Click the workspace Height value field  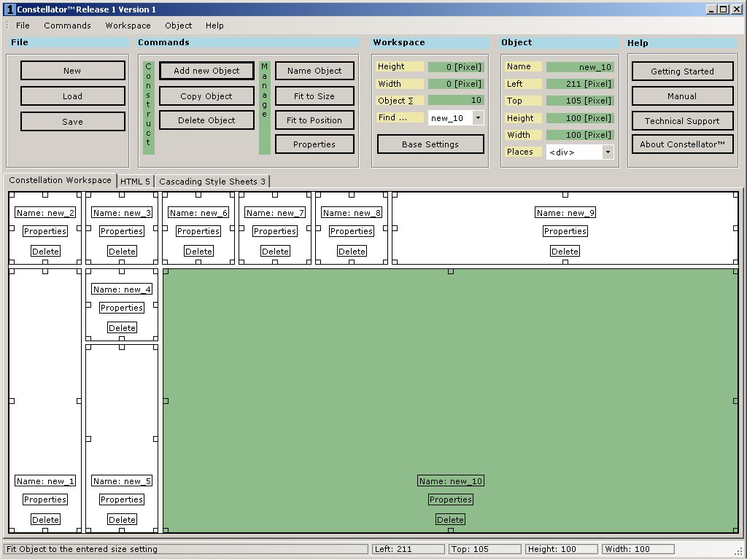click(x=456, y=67)
